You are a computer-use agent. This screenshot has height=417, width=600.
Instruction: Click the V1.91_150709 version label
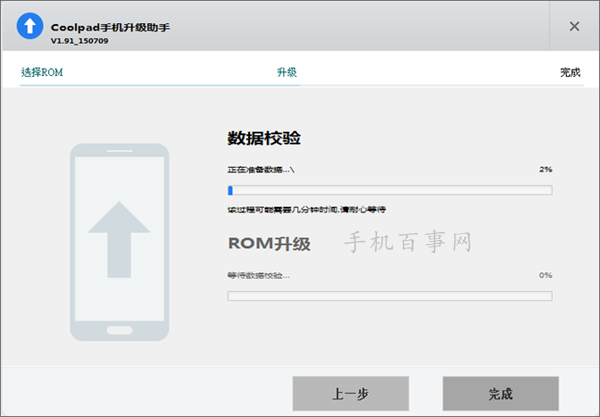click(80, 42)
